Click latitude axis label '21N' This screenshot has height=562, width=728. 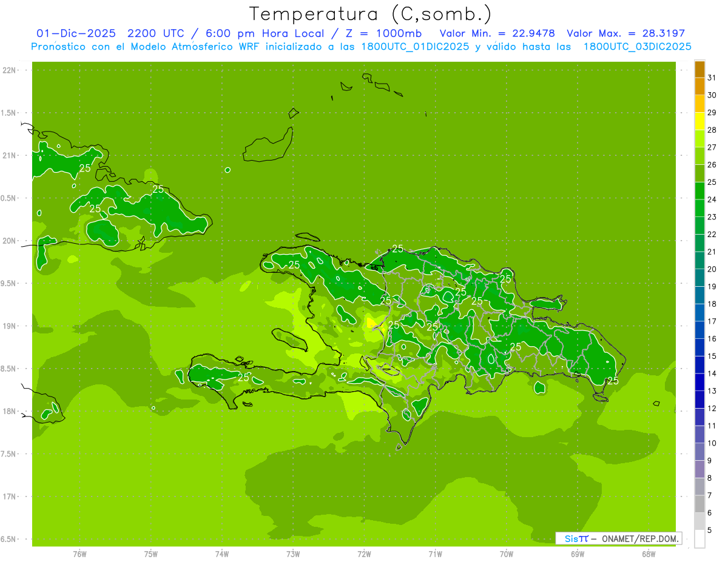coord(10,156)
